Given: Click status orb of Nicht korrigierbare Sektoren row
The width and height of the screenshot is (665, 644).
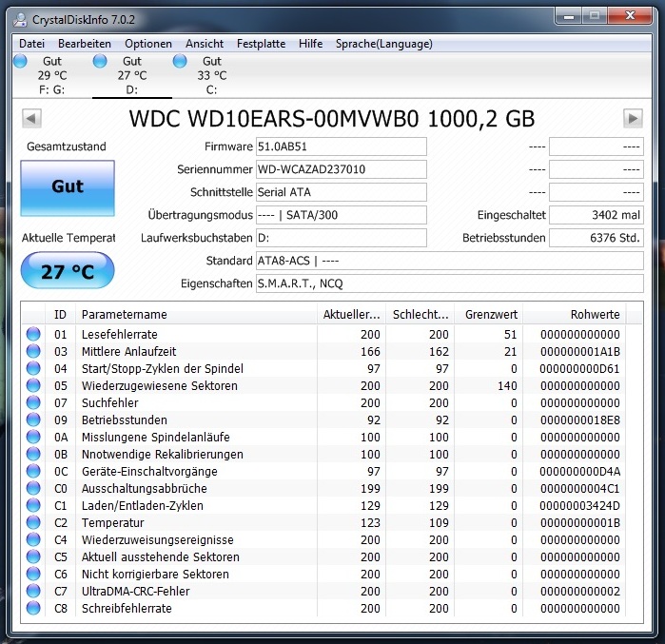Looking at the screenshot, I should [33, 574].
